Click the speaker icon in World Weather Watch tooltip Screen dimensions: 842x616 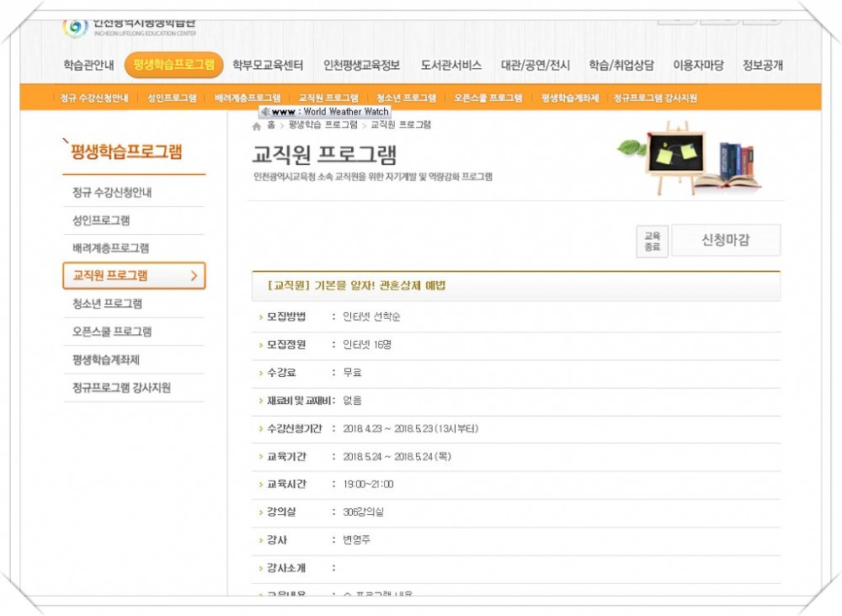[264, 111]
